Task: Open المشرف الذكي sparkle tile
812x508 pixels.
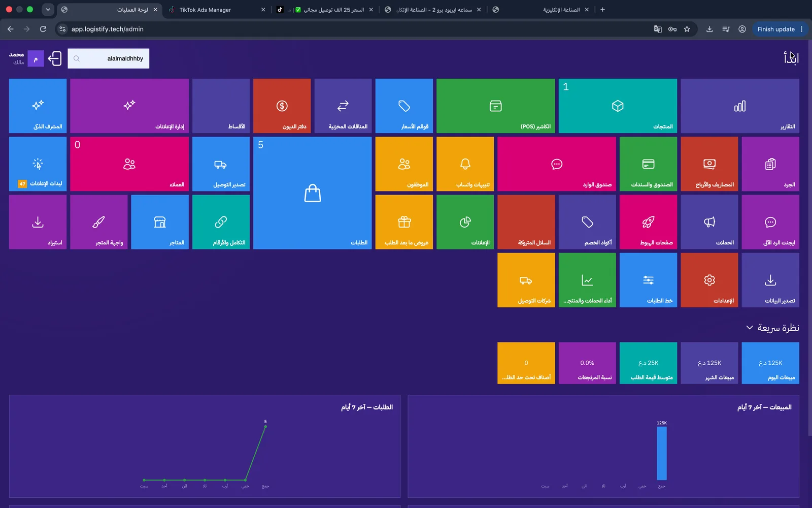Action: 38,106
